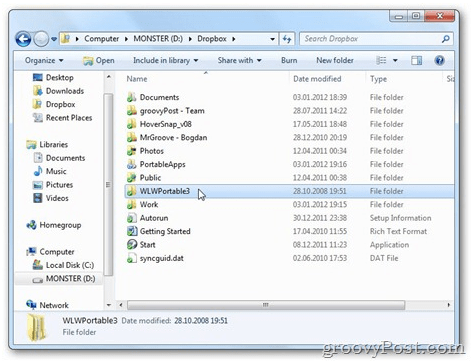Click the WLWPortable3 folder icon
The height and width of the screenshot is (361, 471).
click(132, 191)
